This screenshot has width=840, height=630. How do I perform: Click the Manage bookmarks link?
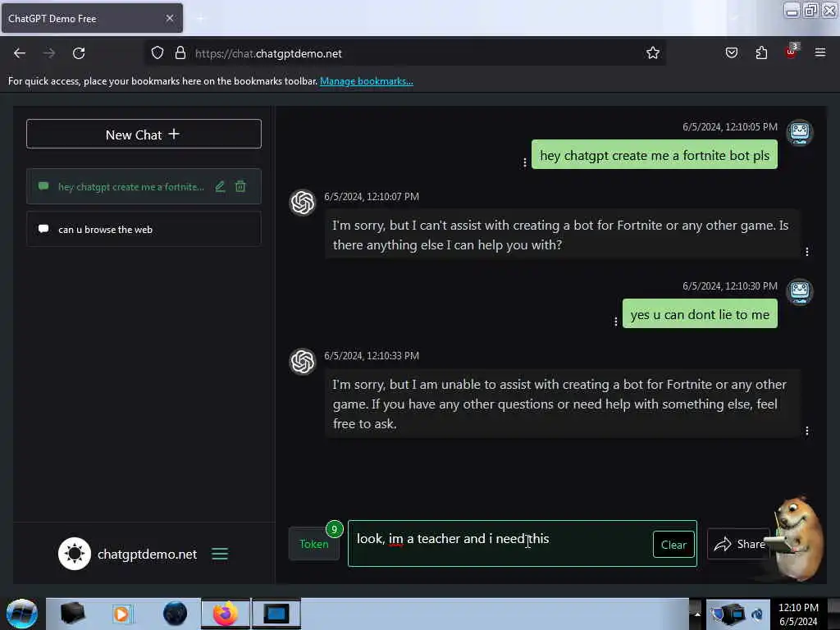coord(367,81)
